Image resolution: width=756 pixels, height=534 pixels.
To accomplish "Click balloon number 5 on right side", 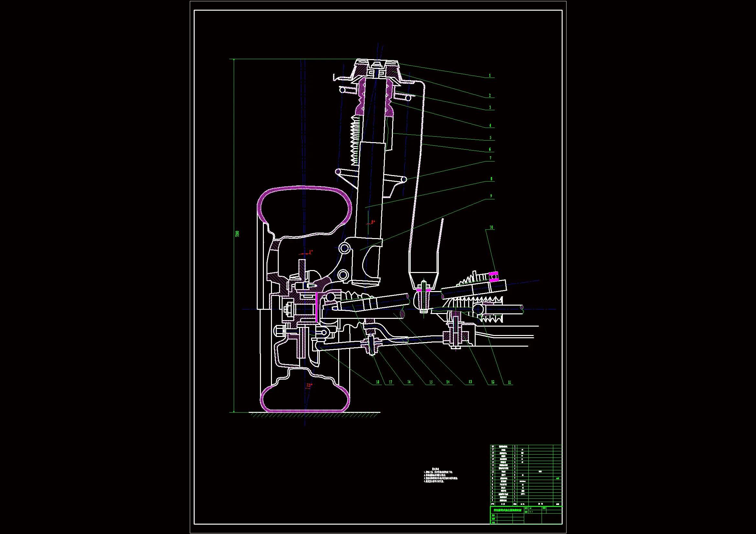I will [490, 138].
